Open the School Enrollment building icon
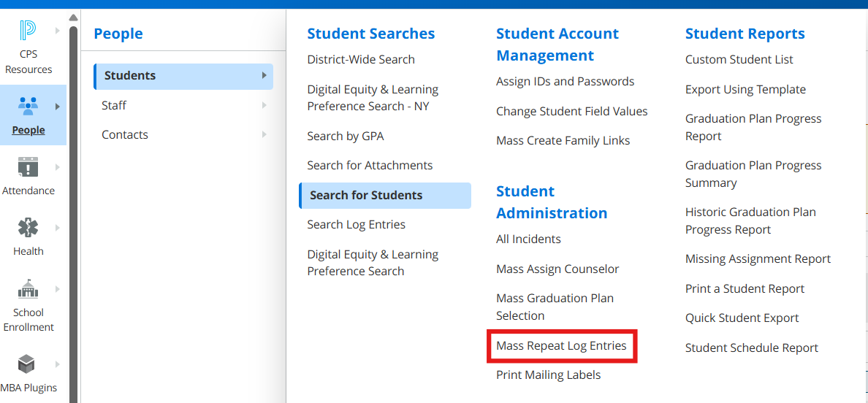868x403 pixels. click(28, 288)
